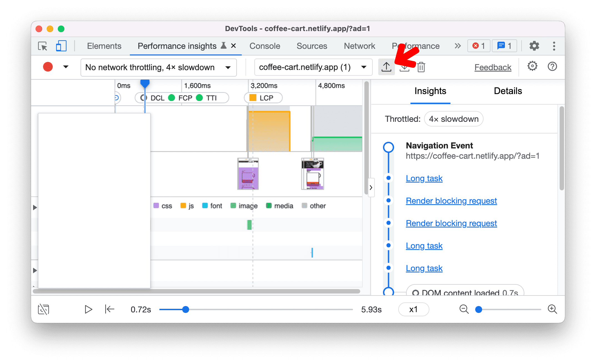
Task: Click the download/import trace icon
Action: (x=404, y=67)
